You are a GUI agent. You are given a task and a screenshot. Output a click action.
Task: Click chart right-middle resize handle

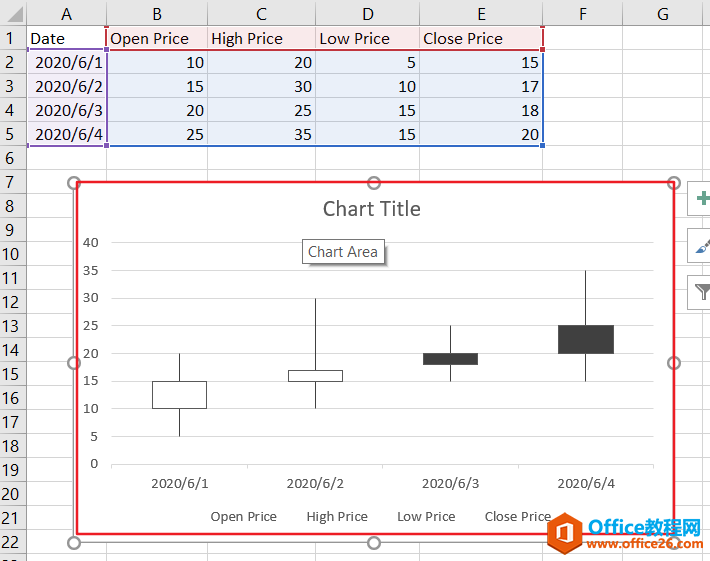674,363
